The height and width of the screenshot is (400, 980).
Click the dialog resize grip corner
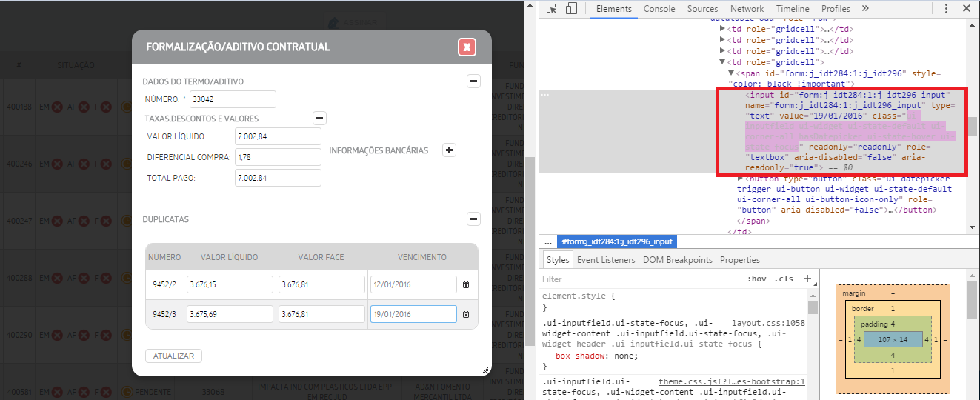tap(487, 370)
